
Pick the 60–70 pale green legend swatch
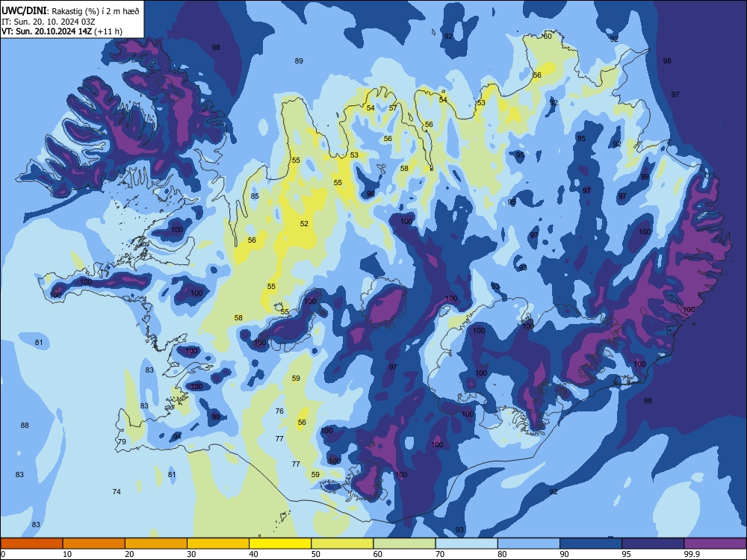point(404,544)
